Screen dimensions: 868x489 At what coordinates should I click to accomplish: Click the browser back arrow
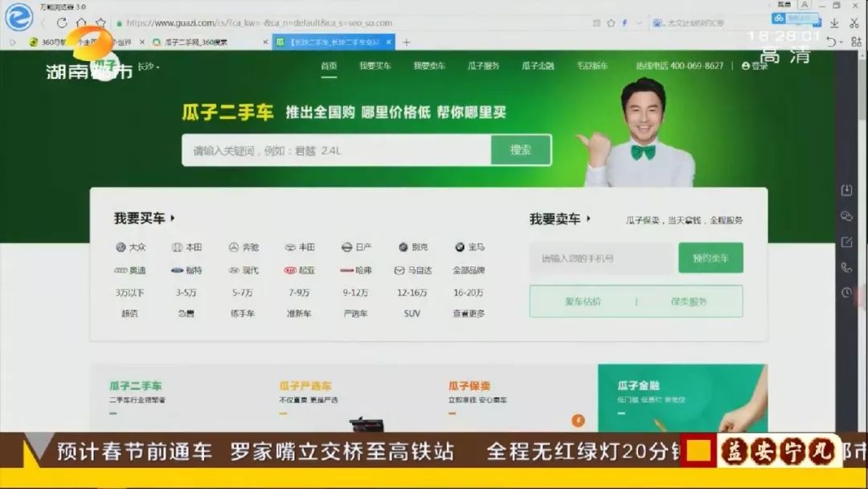click(43, 23)
